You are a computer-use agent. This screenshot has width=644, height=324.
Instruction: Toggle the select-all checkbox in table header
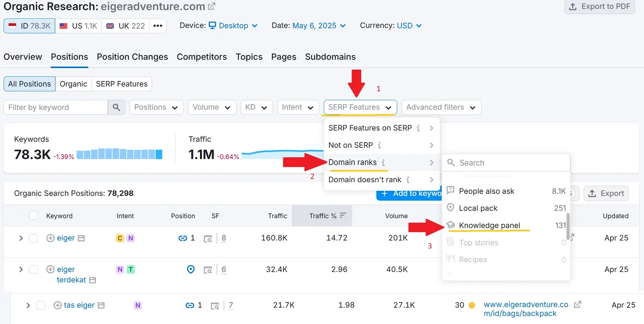[x=33, y=216]
